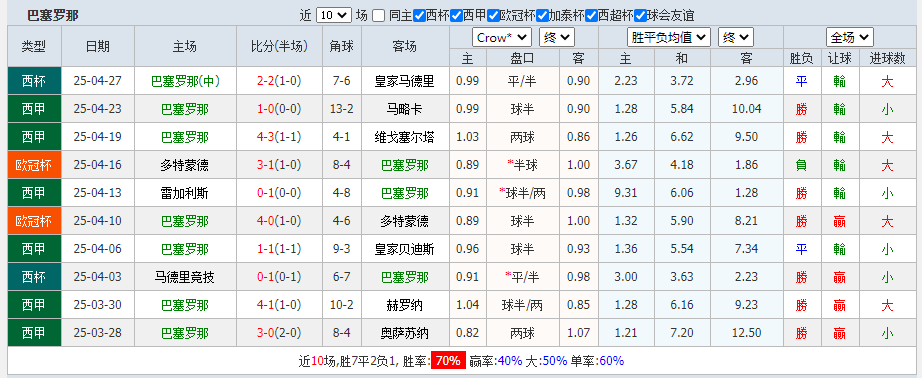
Task: Open the 全场 dropdown
Action: [x=850, y=38]
